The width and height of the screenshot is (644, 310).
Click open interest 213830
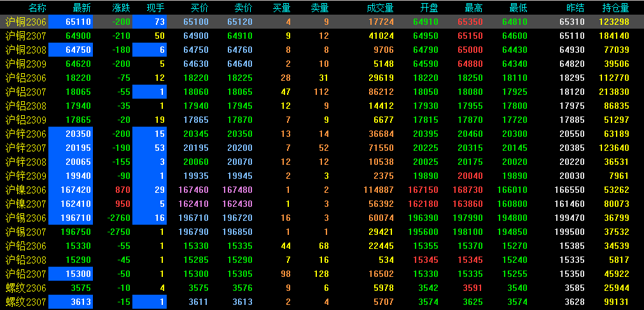pos(614,92)
